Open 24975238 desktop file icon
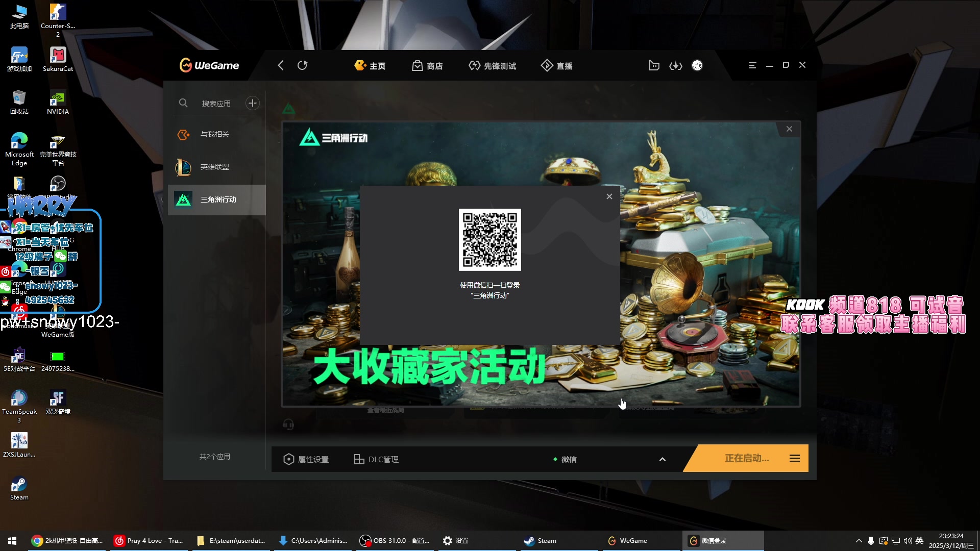980x551 pixels. (58, 360)
